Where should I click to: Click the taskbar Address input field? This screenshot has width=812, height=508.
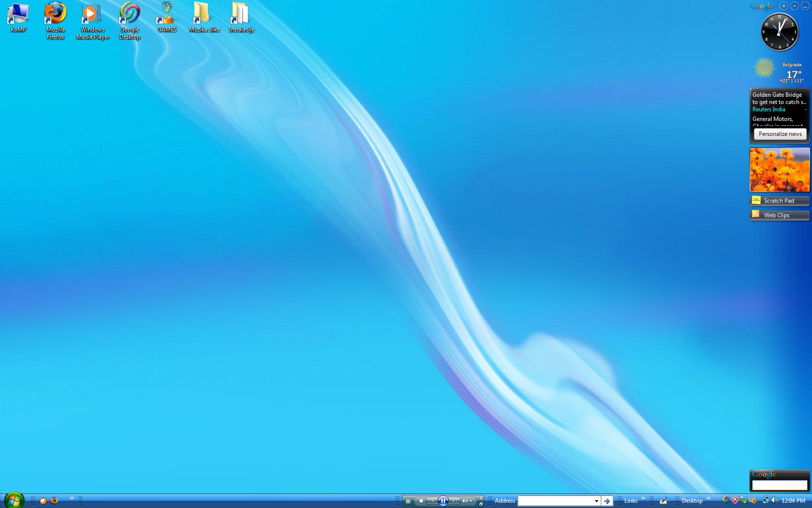pos(555,501)
